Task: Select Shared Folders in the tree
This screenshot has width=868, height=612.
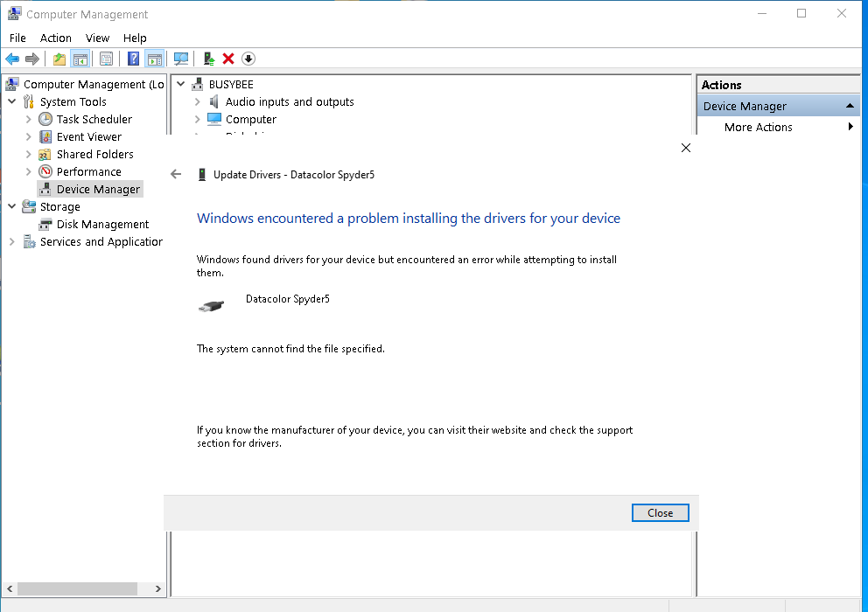Action: click(x=95, y=155)
